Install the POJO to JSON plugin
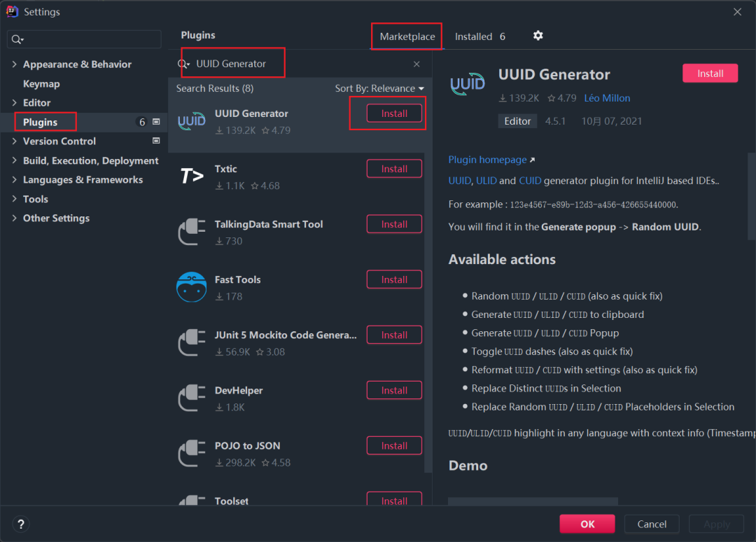This screenshot has height=542, width=756. (394, 446)
